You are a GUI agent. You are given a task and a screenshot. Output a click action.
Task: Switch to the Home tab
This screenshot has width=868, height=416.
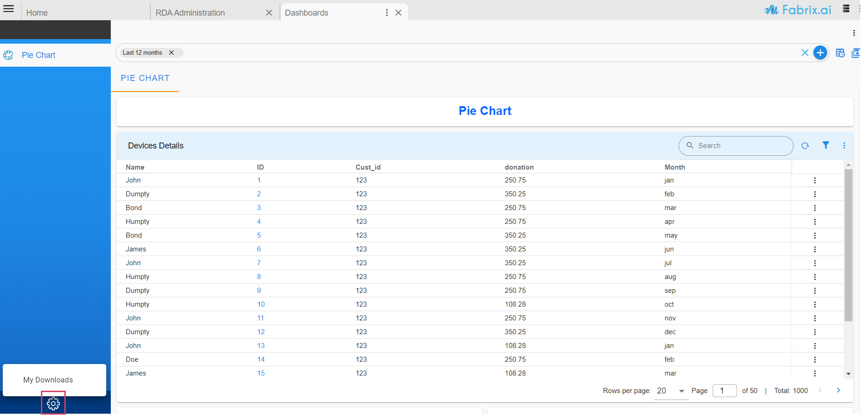[x=37, y=13]
